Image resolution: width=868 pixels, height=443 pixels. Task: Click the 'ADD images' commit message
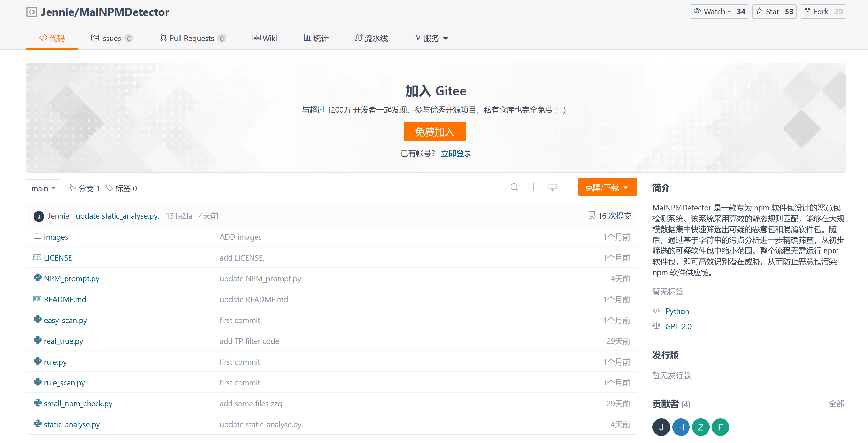point(241,237)
